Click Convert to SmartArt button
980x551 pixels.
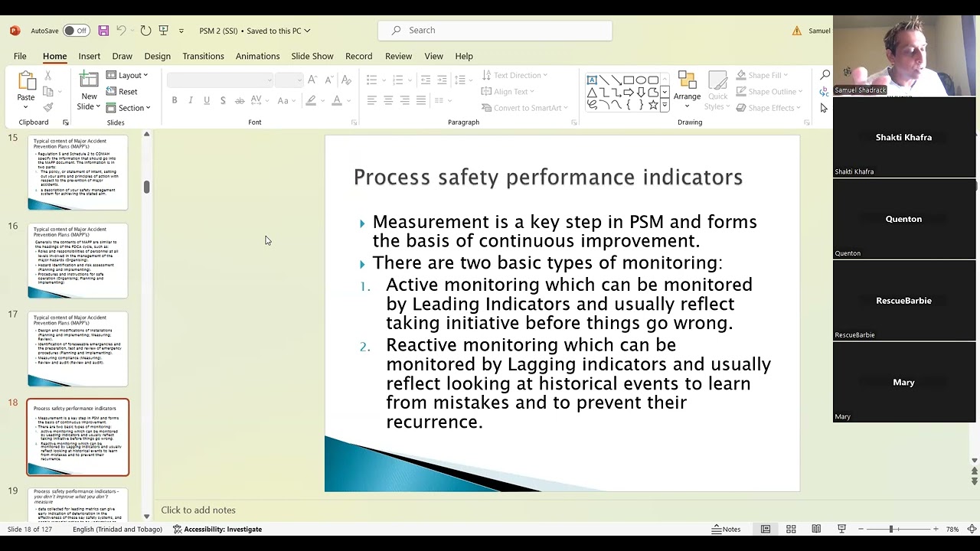pos(524,108)
